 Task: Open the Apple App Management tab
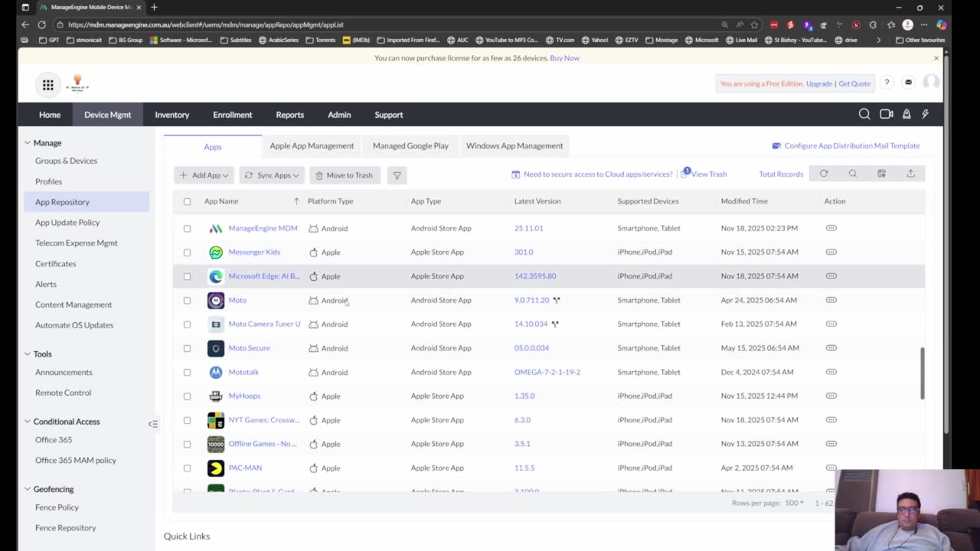click(312, 146)
